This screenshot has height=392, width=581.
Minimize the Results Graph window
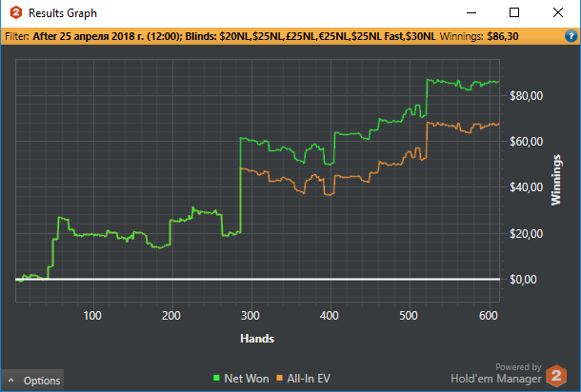471,12
